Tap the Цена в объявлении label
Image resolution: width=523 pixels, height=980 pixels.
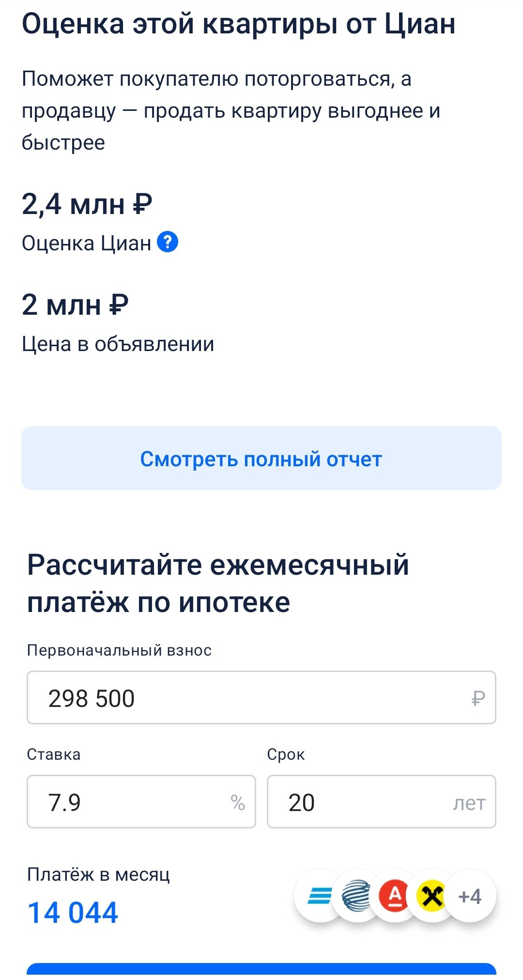(118, 344)
